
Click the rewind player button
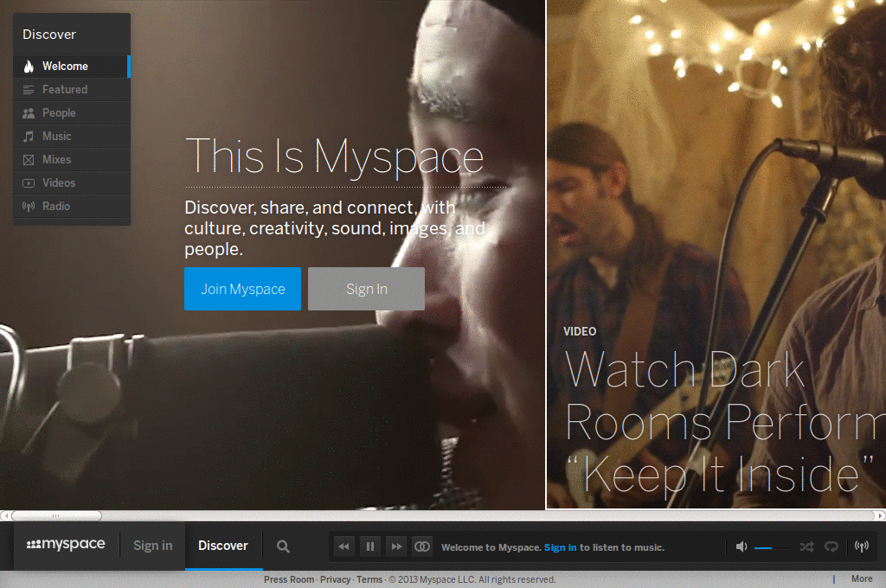(x=343, y=546)
